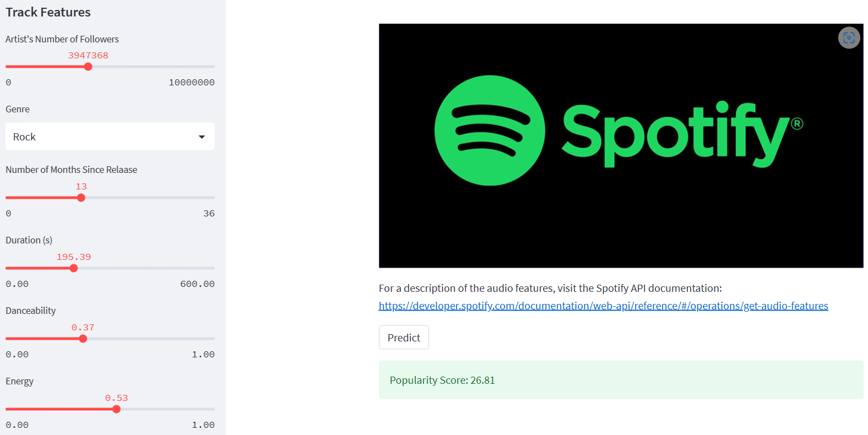This screenshot has height=435, width=868.
Task: Click the Artist's Followers slider handle
Action: click(x=88, y=67)
